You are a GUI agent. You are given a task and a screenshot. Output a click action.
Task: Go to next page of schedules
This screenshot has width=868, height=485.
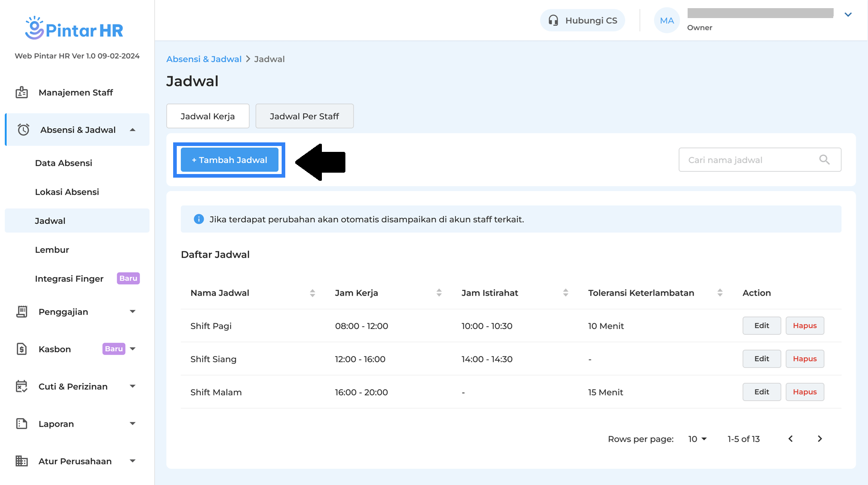click(820, 439)
